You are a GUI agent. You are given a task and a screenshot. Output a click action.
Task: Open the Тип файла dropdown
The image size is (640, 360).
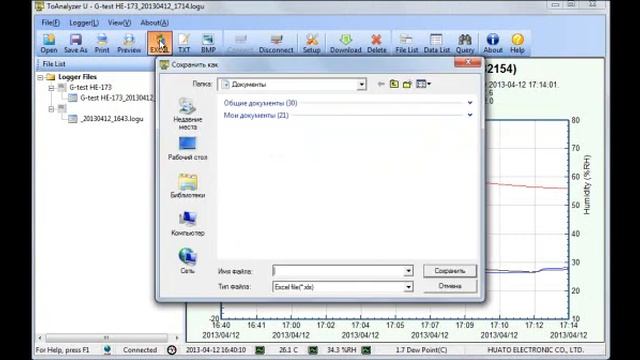click(408, 287)
